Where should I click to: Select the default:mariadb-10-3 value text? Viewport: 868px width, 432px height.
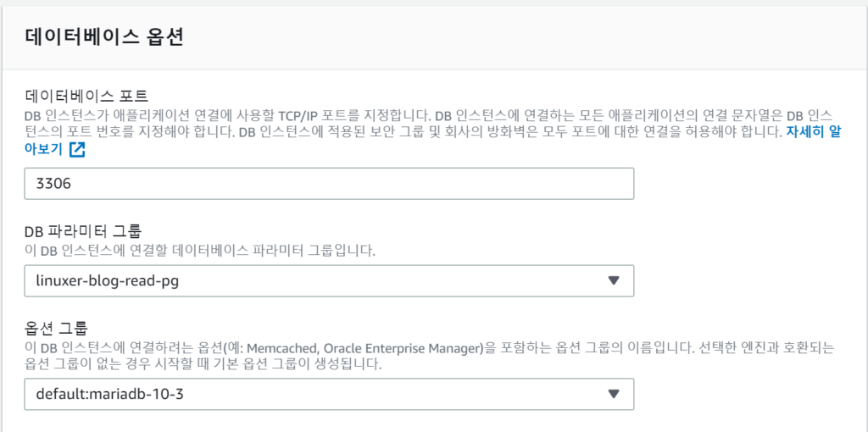(108, 394)
